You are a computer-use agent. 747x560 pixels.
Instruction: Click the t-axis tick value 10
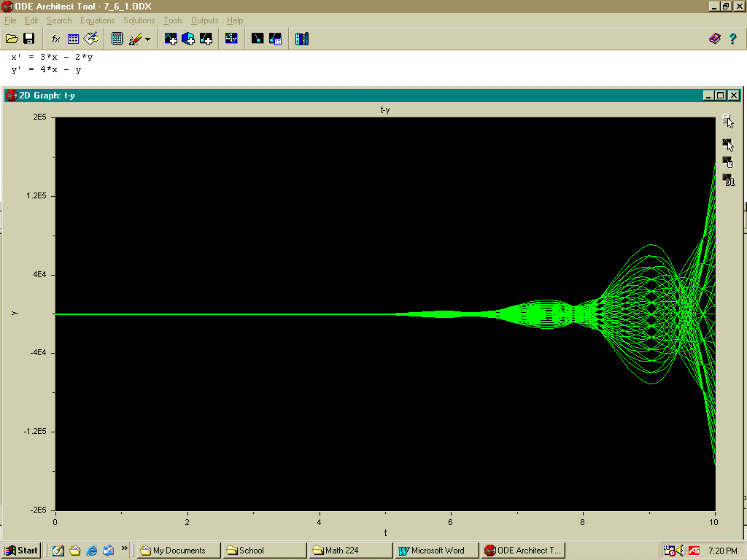pos(713,522)
